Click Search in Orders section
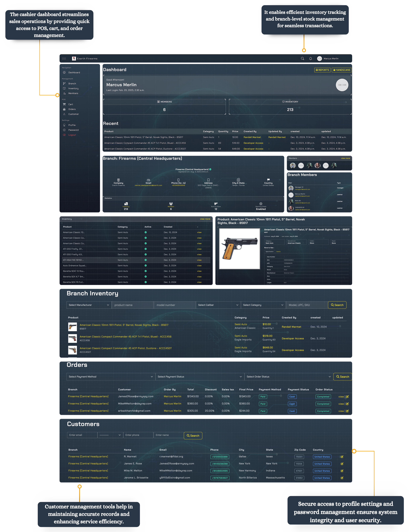 (343, 377)
